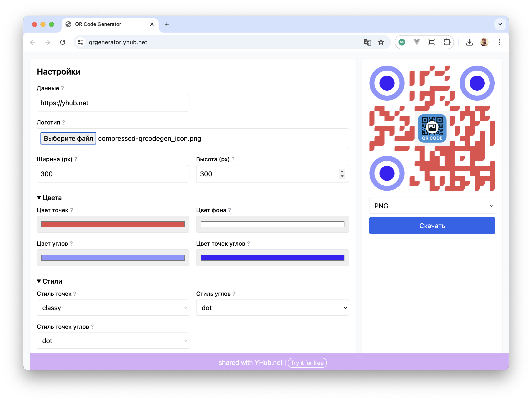The height and width of the screenshot is (401, 532).
Task: Reload the QR Code Generator page
Action: (63, 42)
